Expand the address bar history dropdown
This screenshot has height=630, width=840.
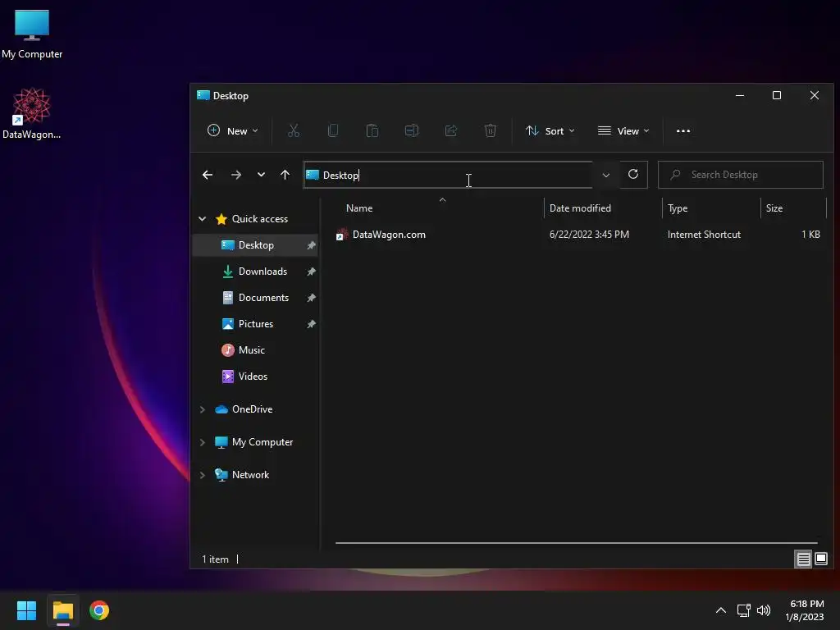pyautogui.click(x=606, y=176)
